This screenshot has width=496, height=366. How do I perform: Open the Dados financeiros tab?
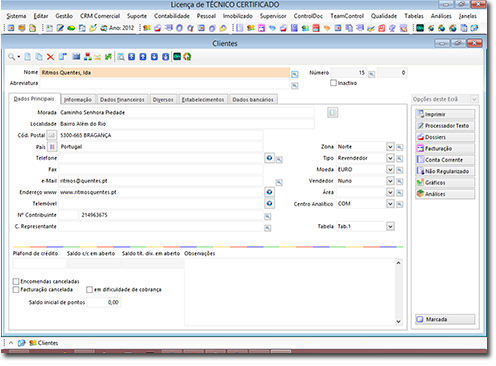(122, 100)
